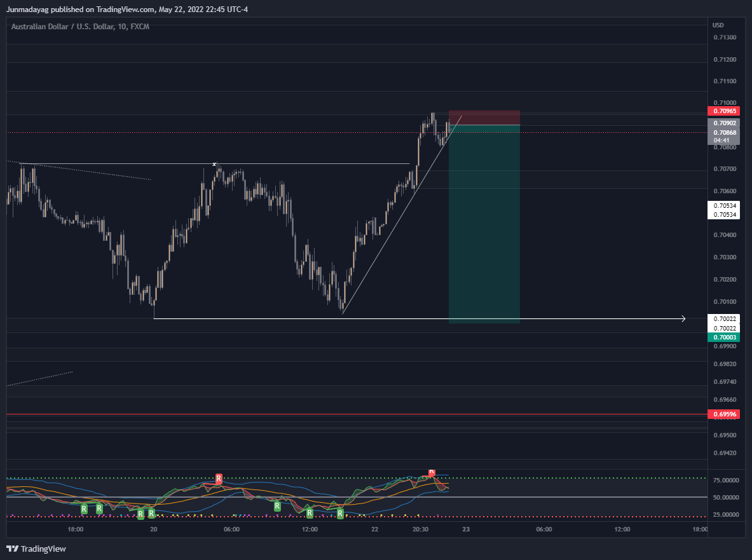The width and height of the screenshot is (752, 560).
Task: Click the 0.70100 price axis value
Action: [x=725, y=301]
